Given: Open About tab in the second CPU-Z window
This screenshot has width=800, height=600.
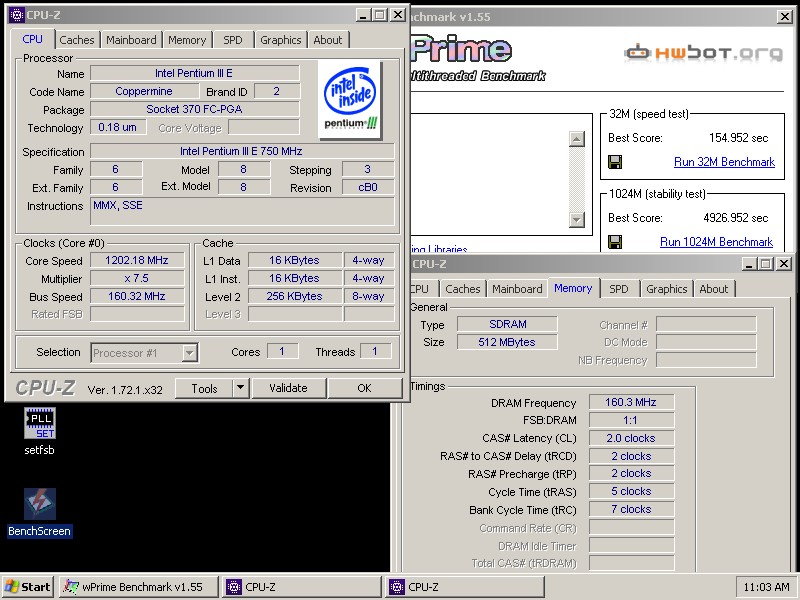Looking at the screenshot, I should 713,289.
